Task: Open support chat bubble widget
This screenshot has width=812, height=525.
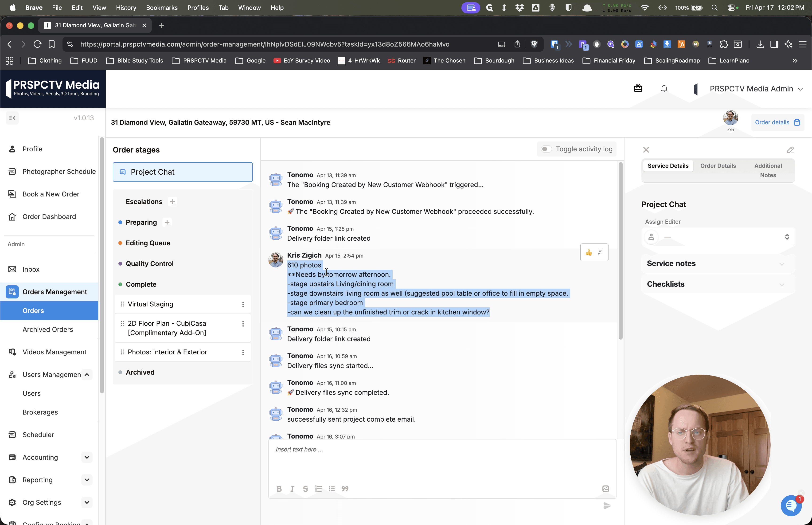Action: click(791, 505)
